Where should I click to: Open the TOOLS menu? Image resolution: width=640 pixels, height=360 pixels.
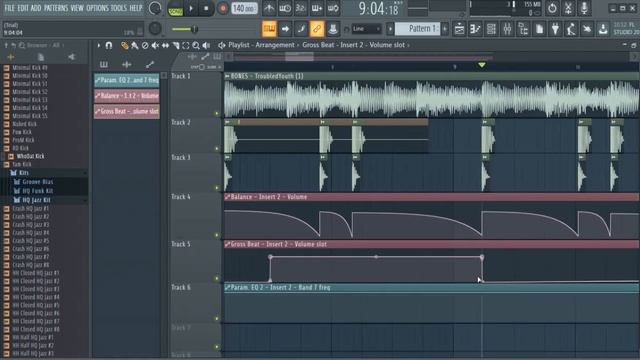coord(119,8)
